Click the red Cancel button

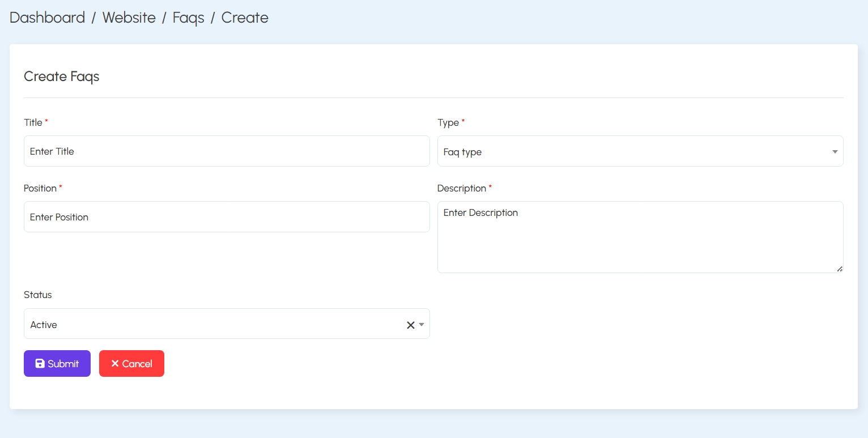pos(131,364)
